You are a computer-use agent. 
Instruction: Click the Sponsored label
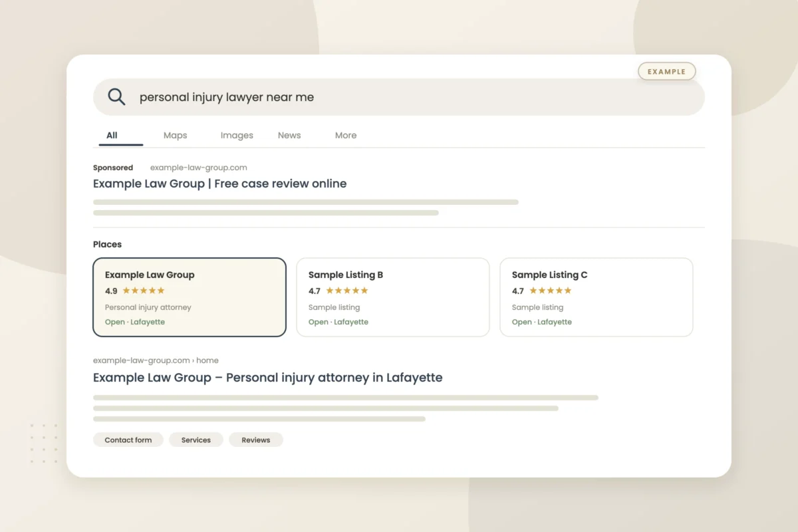tap(113, 168)
